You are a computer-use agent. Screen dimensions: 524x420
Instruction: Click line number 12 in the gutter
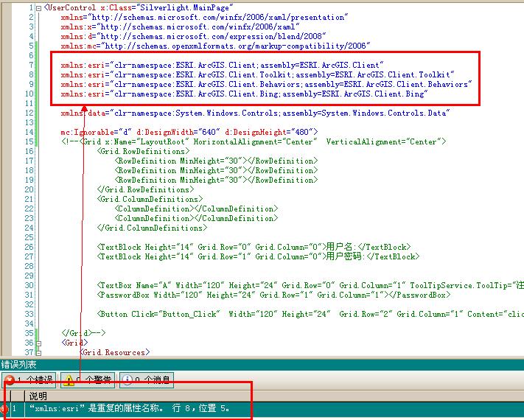click(29, 113)
